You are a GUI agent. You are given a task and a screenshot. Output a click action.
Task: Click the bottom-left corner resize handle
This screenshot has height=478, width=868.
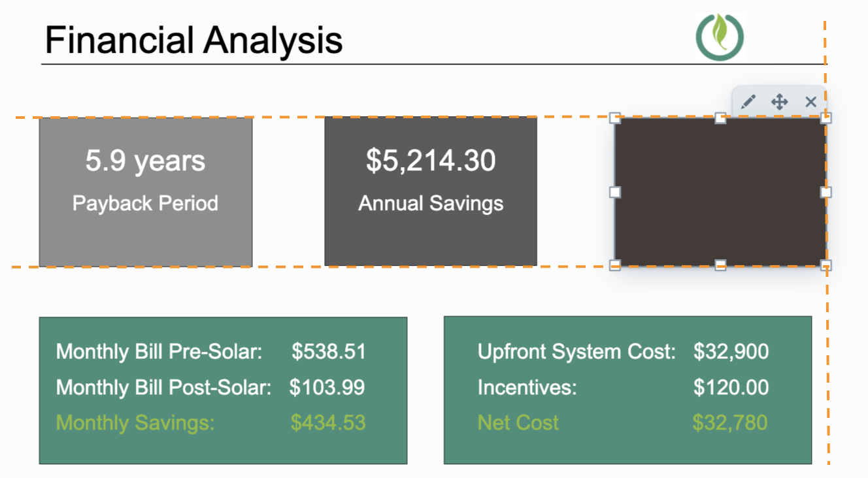point(614,265)
